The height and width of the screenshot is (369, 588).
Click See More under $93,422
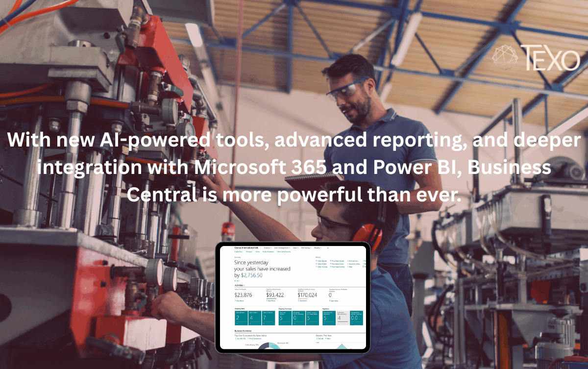271,300
